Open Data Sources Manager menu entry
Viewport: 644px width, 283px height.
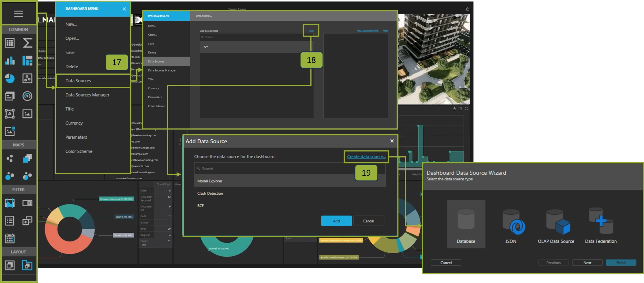(x=87, y=95)
